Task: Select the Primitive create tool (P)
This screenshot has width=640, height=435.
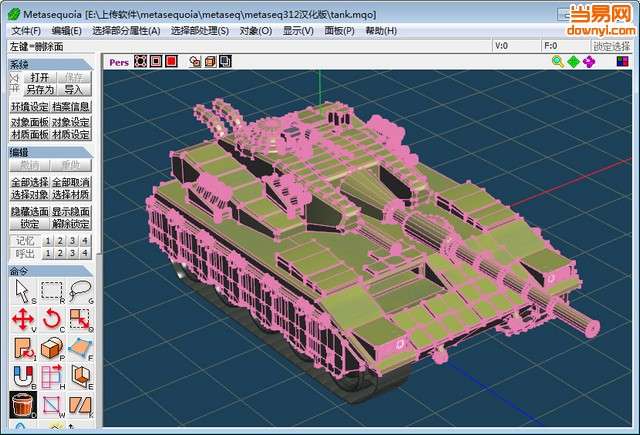Action: [51, 348]
